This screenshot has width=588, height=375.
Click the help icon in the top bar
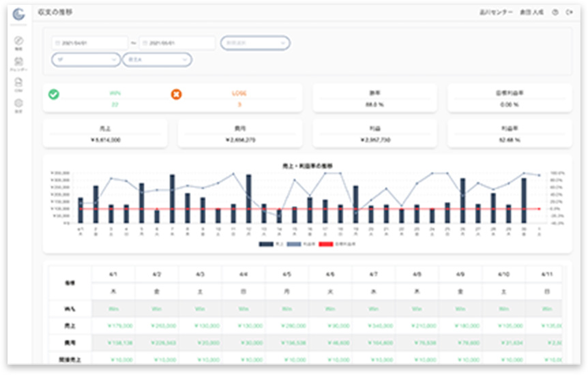[x=555, y=12]
